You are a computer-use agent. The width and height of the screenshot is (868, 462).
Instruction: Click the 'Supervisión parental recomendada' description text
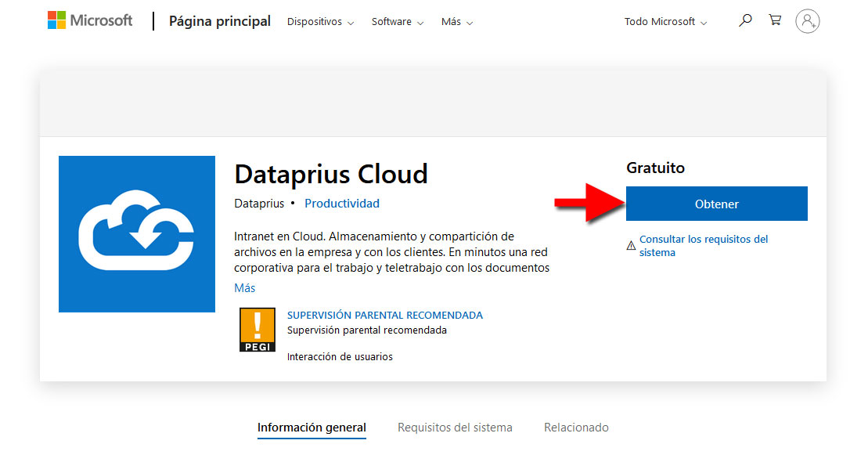367,330
